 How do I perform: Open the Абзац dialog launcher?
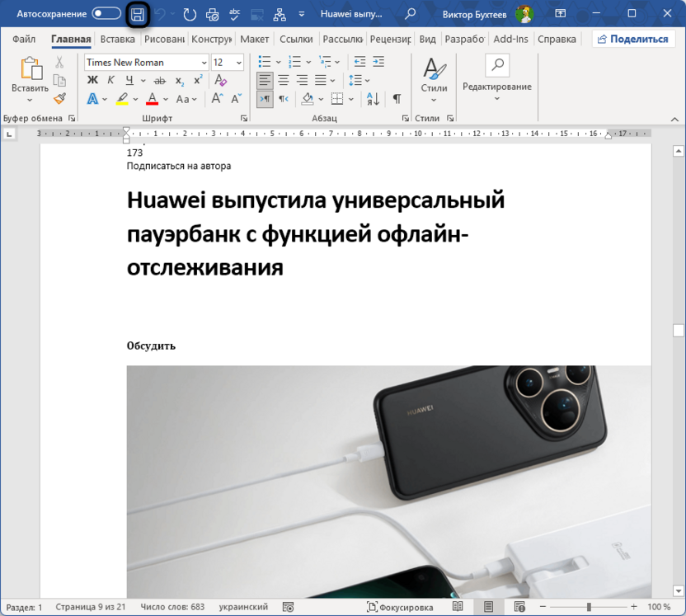point(406,118)
